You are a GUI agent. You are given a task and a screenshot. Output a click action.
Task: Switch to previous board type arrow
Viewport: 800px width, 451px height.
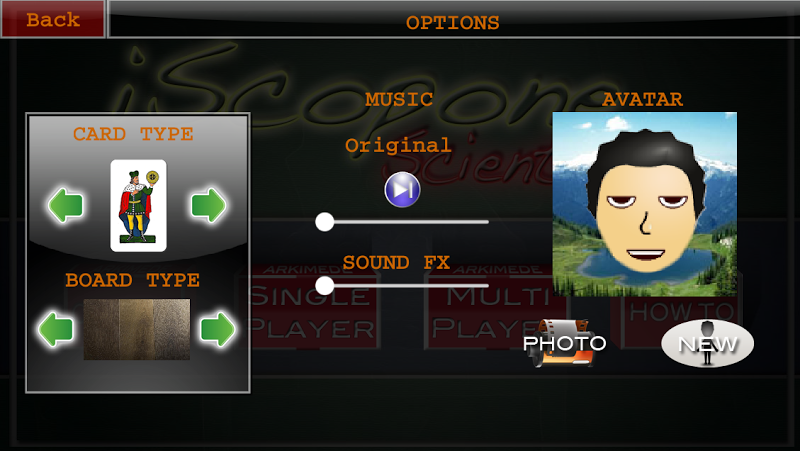[x=56, y=330]
